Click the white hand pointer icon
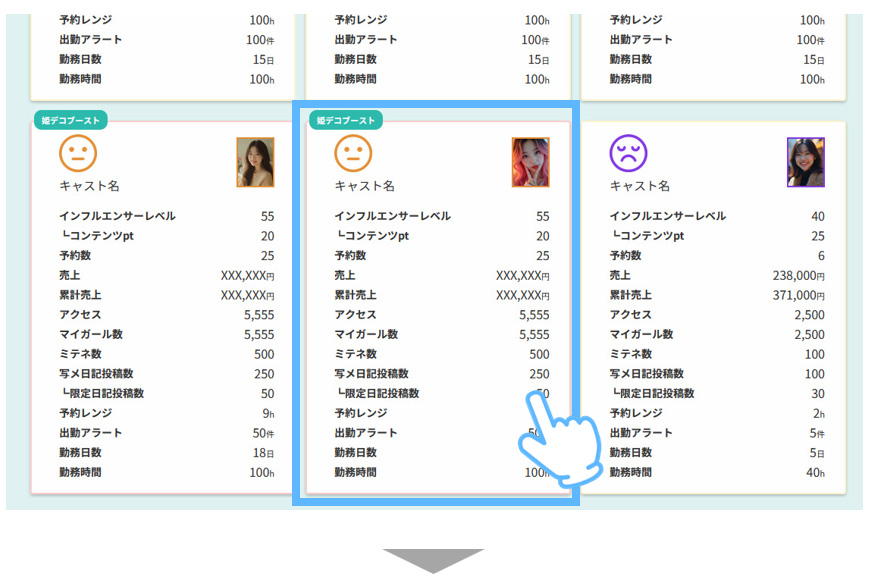The width and height of the screenshot is (870, 584). (557, 440)
